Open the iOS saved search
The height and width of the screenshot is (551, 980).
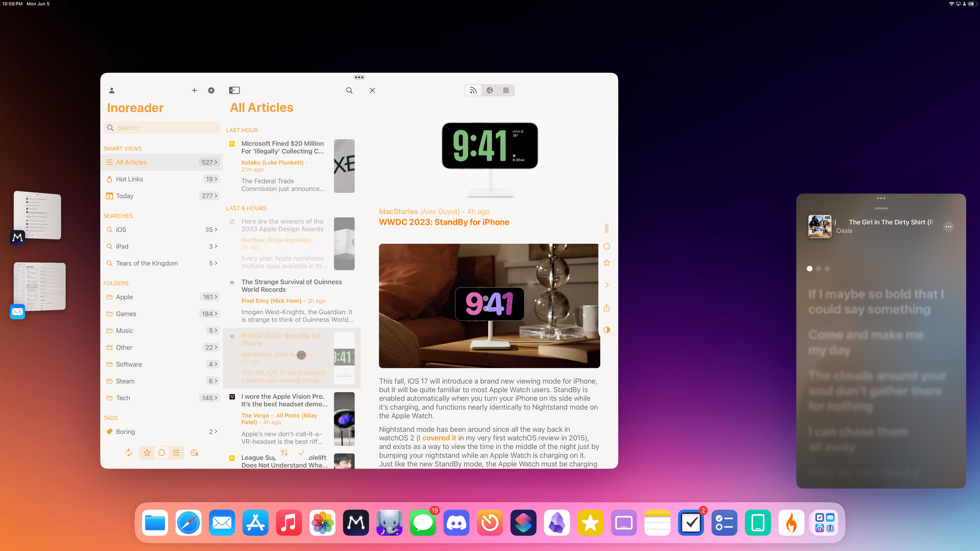click(162, 230)
